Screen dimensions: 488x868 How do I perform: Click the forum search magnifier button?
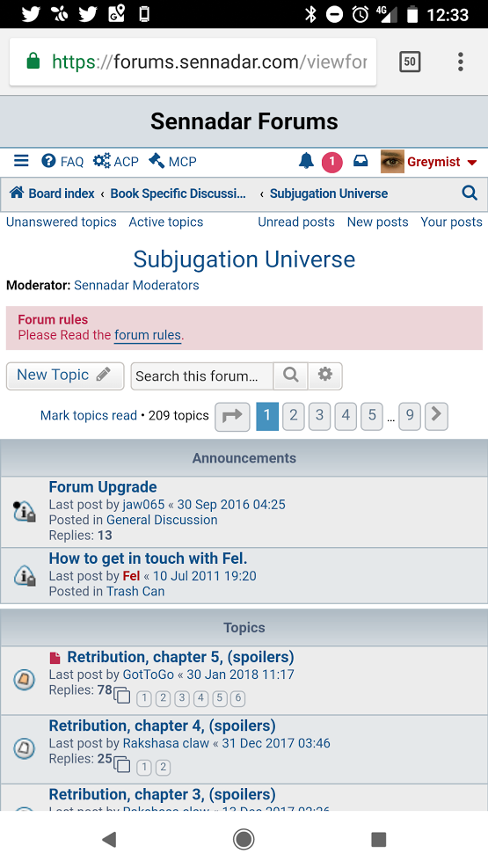tap(291, 376)
